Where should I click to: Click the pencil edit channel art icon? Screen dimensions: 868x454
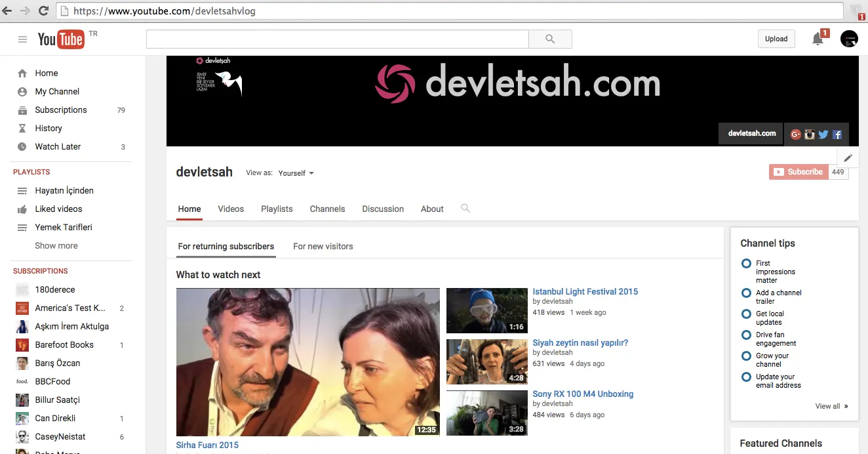(x=848, y=158)
